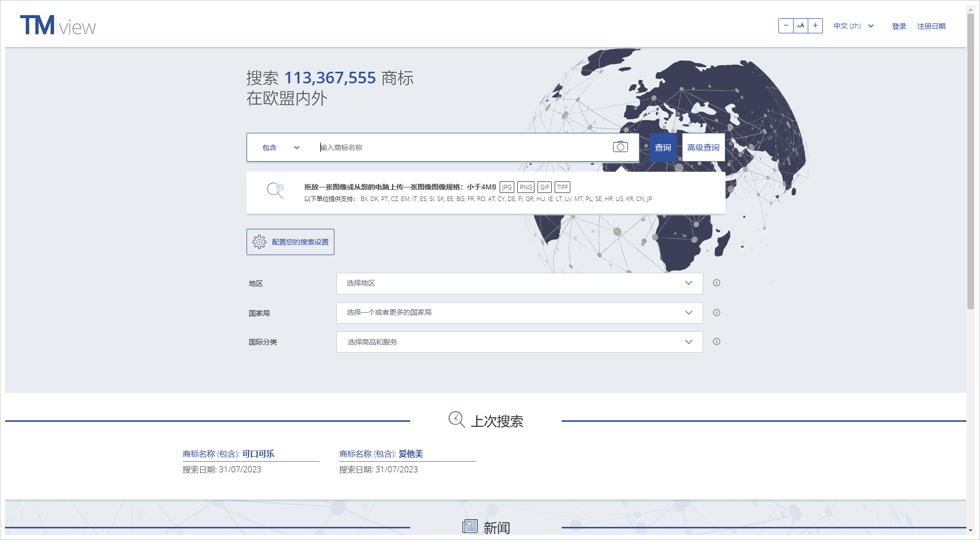The image size is (980, 540).
Task: Reset font size with AA button
Action: click(801, 26)
